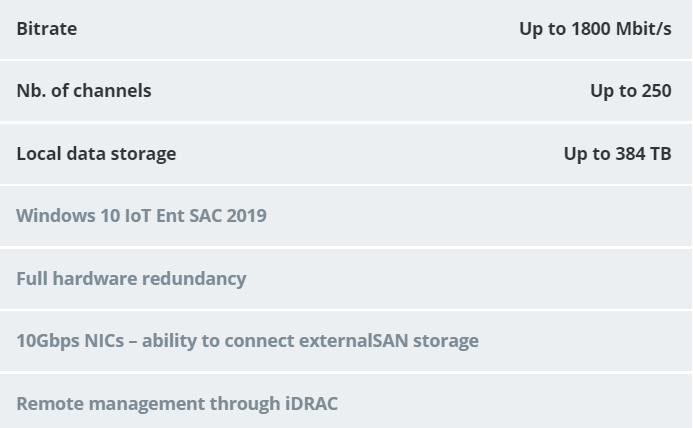The image size is (693, 428).
Task: Select the Up to 384 TB value
Action: coord(617,154)
